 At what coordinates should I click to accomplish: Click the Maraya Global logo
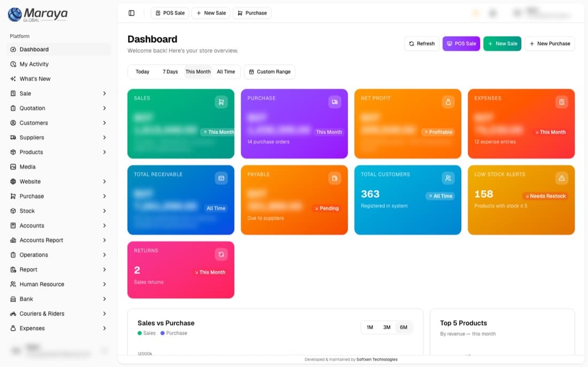(x=38, y=14)
